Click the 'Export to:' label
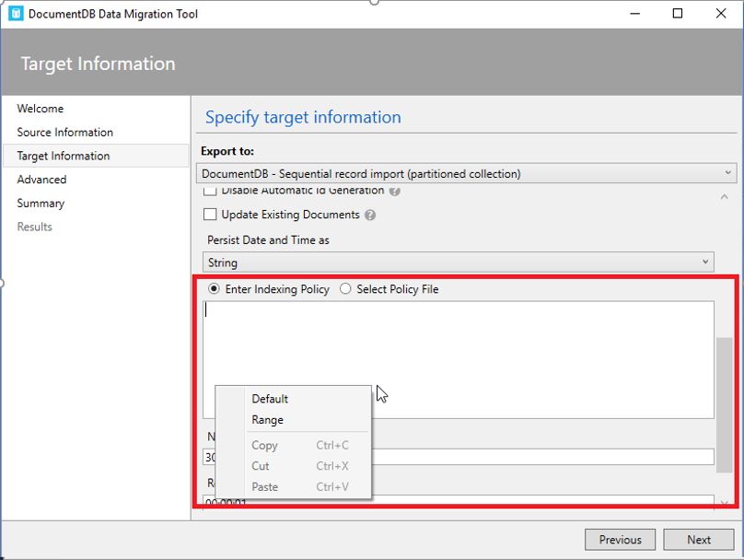The width and height of the screenshot is (744, 560). click(x=227, y=151)
